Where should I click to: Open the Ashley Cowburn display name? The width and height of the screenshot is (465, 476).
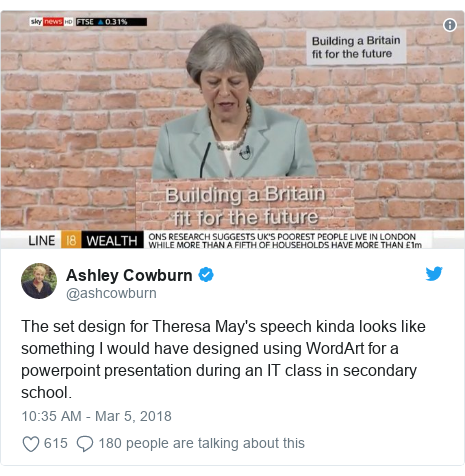pyautogui.click(x=129, y=275)
